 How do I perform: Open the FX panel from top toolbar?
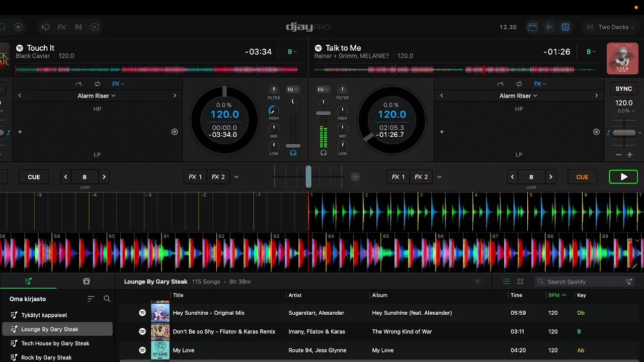[62, 27]
